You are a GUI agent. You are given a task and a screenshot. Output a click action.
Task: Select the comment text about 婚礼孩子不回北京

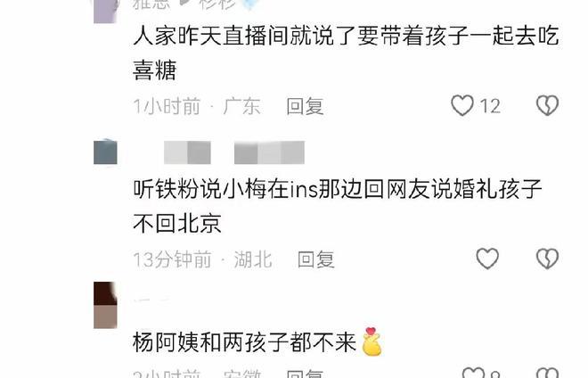[338, 206]
